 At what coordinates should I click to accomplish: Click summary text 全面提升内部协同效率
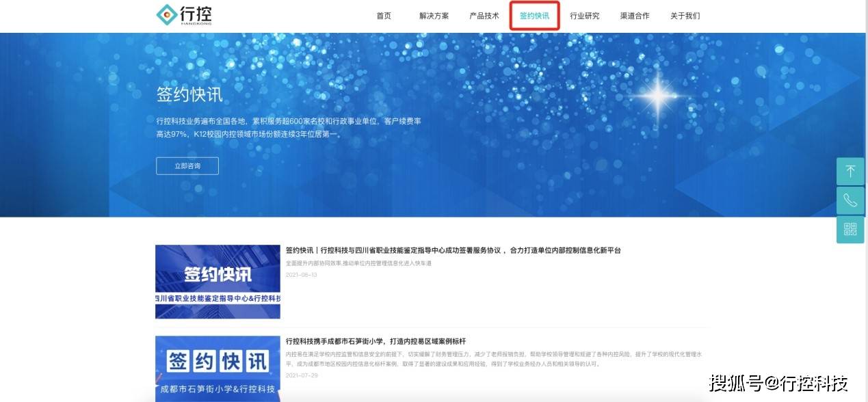pyautogui.click(x=358, y=263)
